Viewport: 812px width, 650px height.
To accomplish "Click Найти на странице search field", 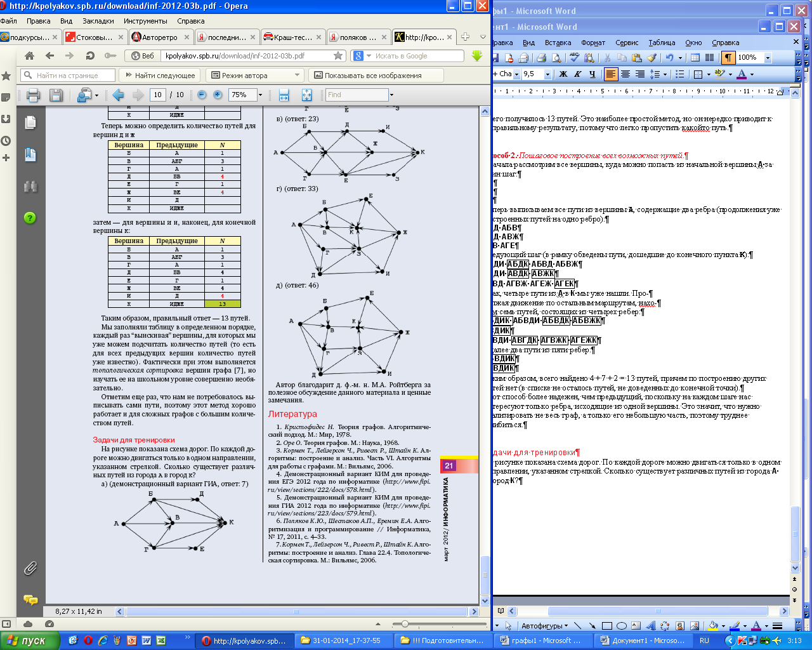I will [68, 76].
